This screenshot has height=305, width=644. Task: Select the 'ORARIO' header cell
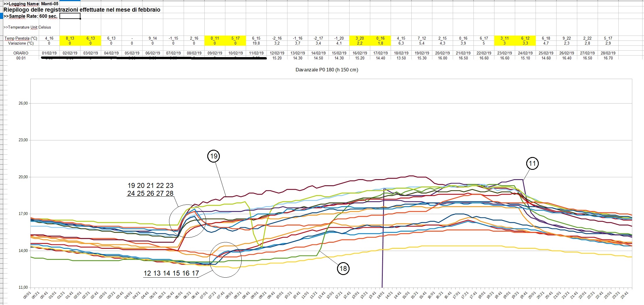point(21,53)
